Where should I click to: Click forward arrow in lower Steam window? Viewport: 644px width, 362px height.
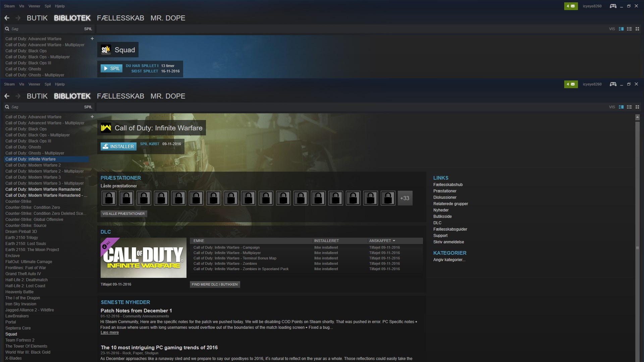(x=18, y=96)
